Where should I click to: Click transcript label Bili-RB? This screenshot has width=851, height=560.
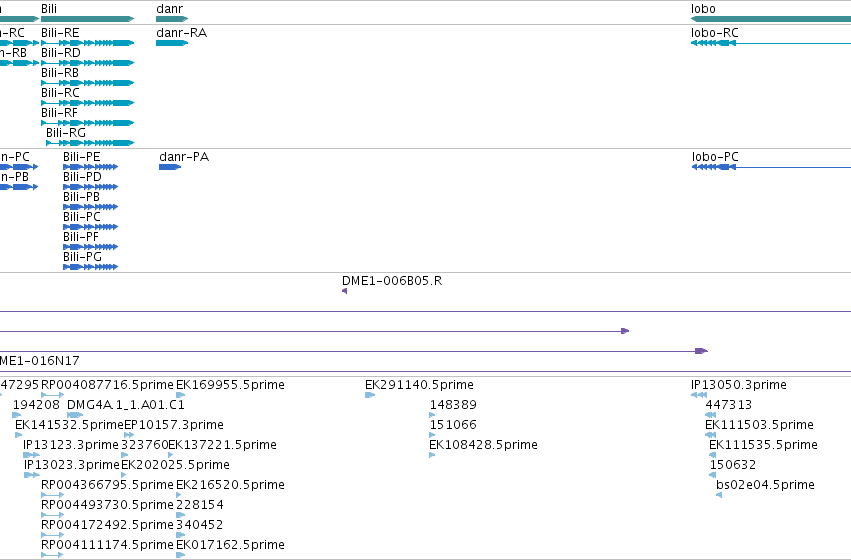60,73
